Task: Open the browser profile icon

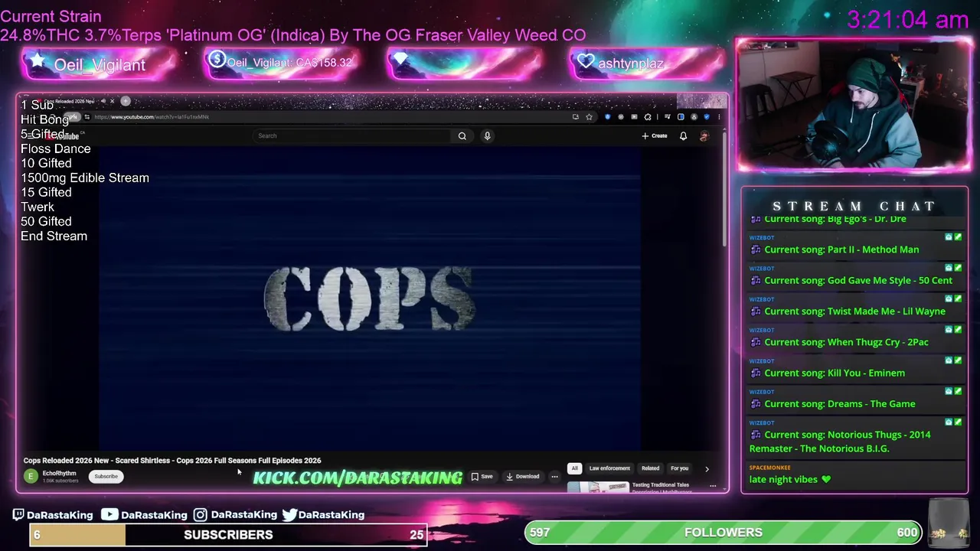Action: (694, 117)
